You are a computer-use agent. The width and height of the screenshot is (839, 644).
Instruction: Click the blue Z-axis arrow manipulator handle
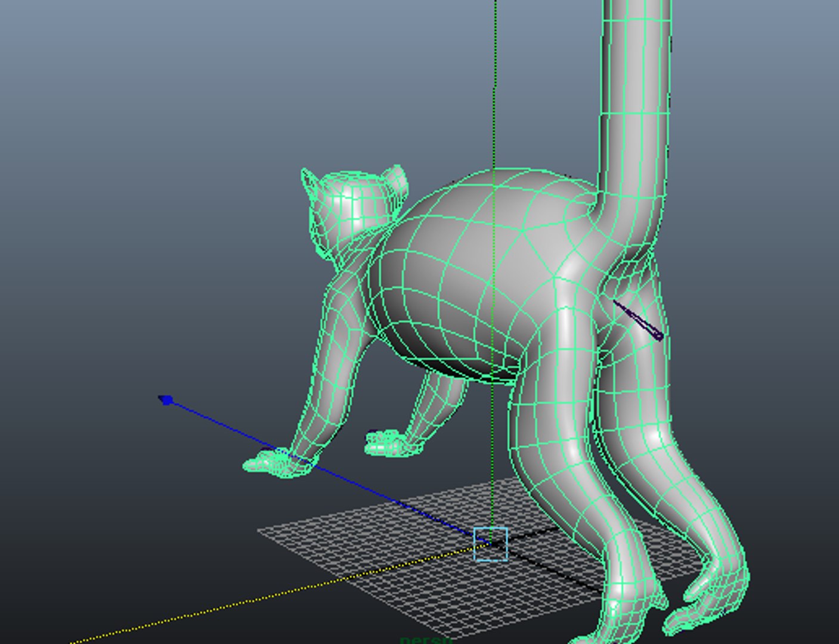[x=166, y=400]
